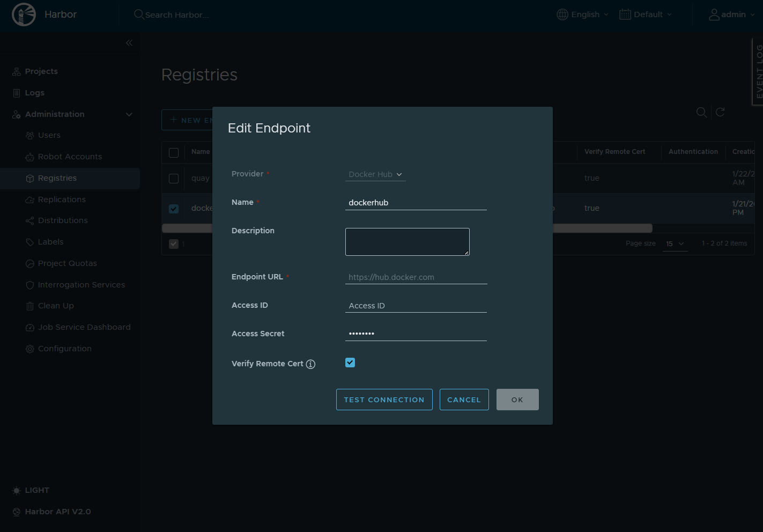This screenshot has height=532, width=763.
Task: Click the Verify Remote Cert info icon
Action: coord(310,364)
